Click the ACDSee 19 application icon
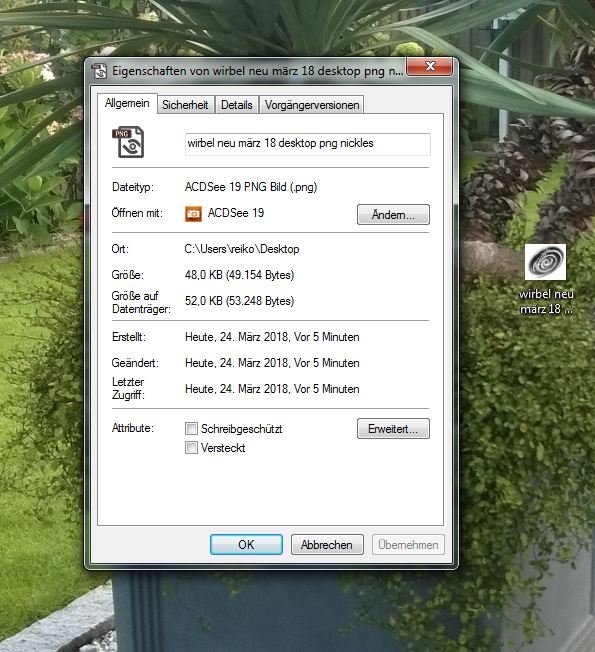Image resolution: width=595 pixels, height=652 pixels. point(193,214)
